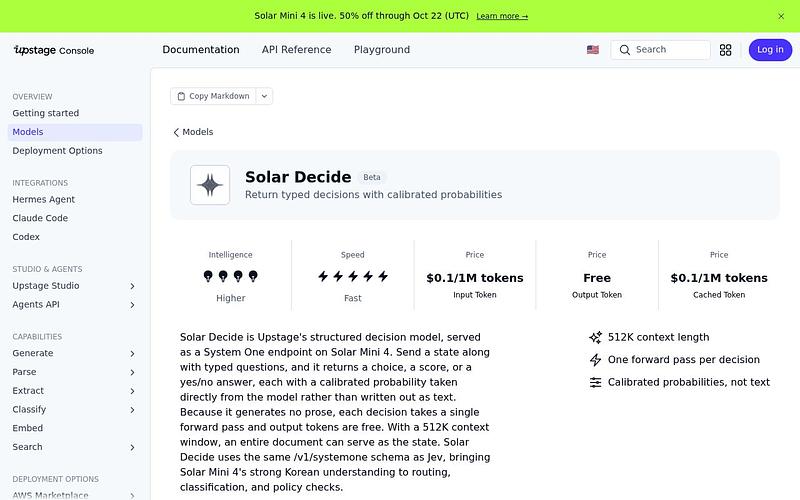Expand the Extract capability
This screenshot has width=800, height=500.
[x=75, y=391]
